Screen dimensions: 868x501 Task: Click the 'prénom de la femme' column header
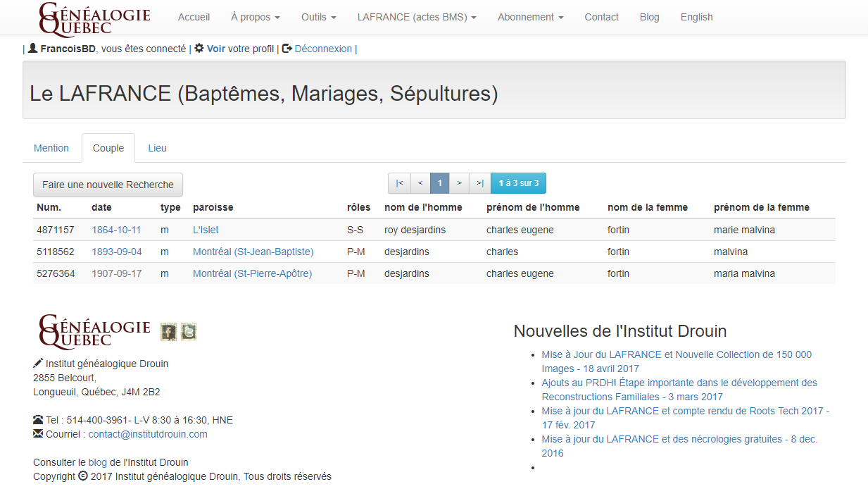762,207
